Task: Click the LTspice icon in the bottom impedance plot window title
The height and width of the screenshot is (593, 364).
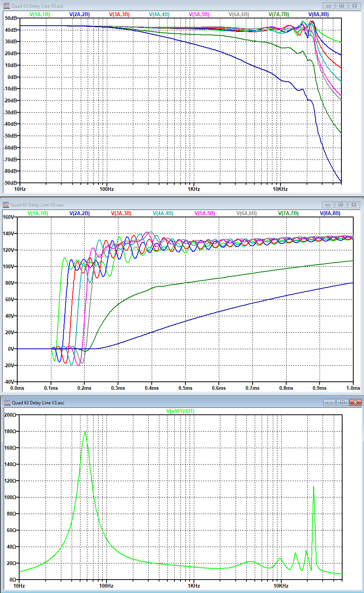Action: (x=7, y=402)
